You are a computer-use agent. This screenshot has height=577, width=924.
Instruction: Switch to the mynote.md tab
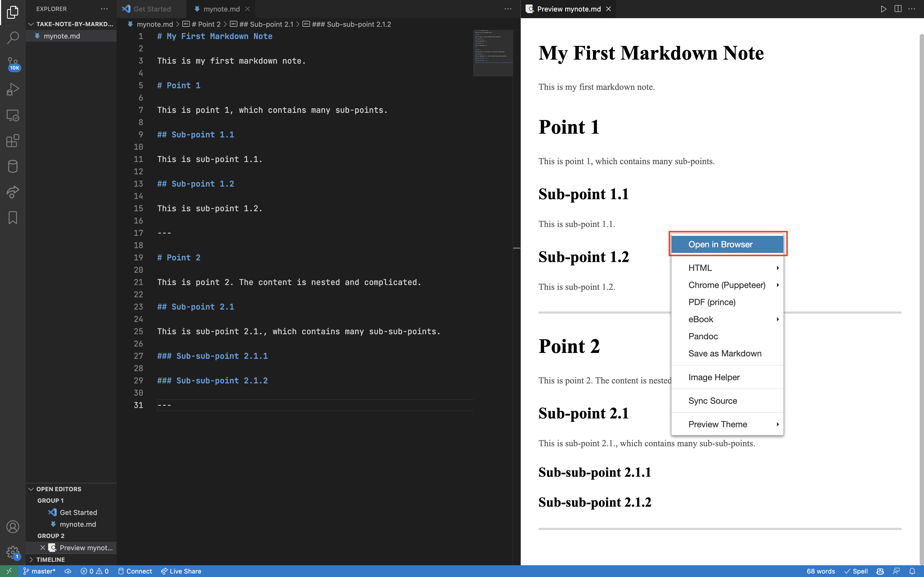click(x=221, y=9)
